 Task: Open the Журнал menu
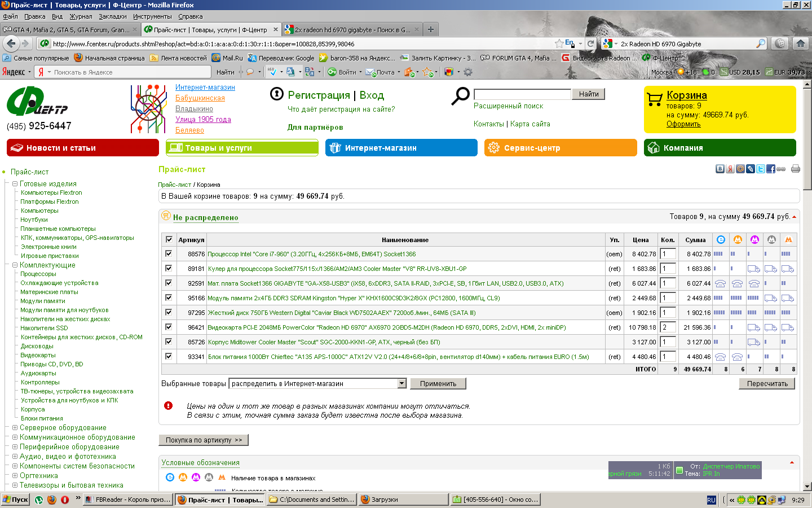(x=81, y=16)
